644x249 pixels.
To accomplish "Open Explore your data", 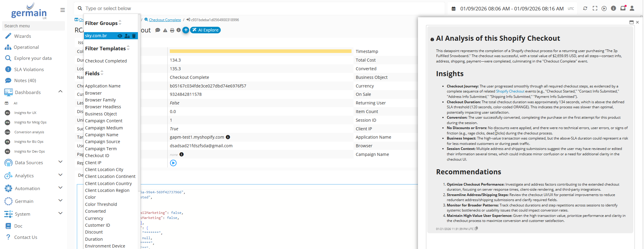I will click(33, 58).
